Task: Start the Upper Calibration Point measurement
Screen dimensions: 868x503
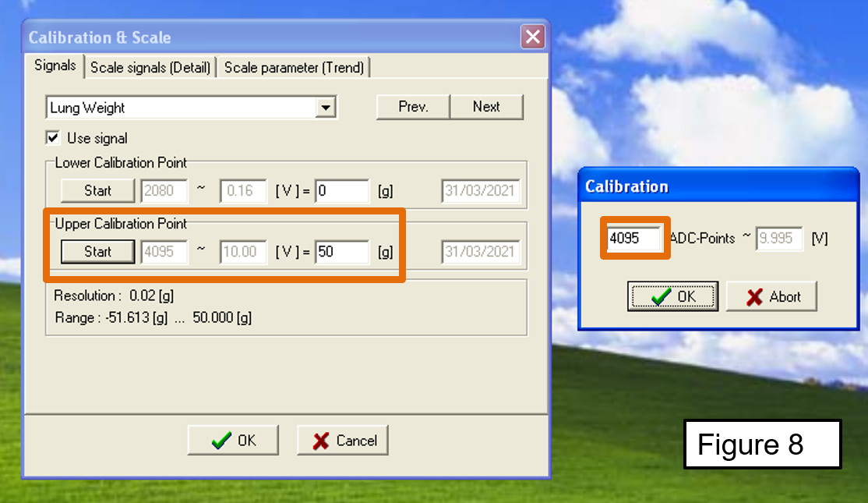Action: point(97,251)
